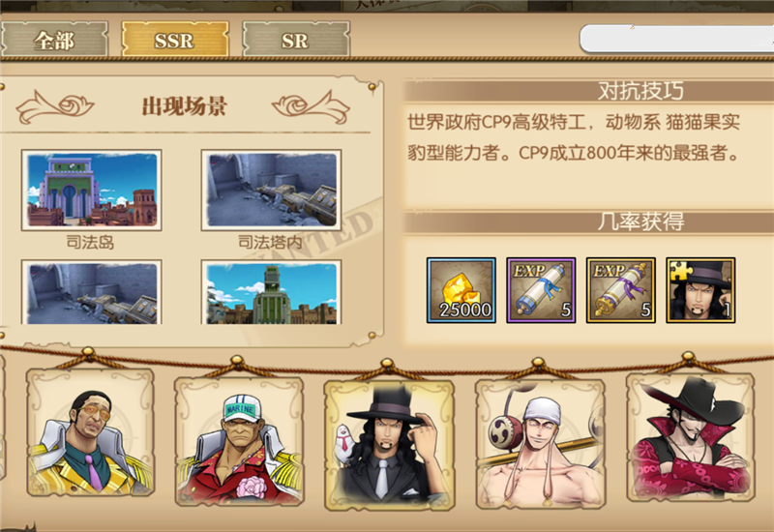
Task: Click the 出现场景 panel header
Action: pos(184,106)
